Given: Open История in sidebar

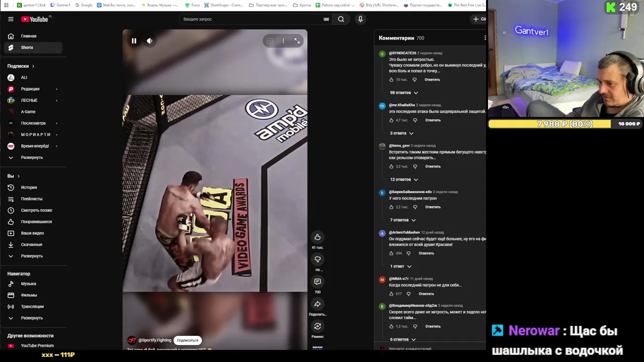Looking at the screenshot, I should tap(33, 188).
